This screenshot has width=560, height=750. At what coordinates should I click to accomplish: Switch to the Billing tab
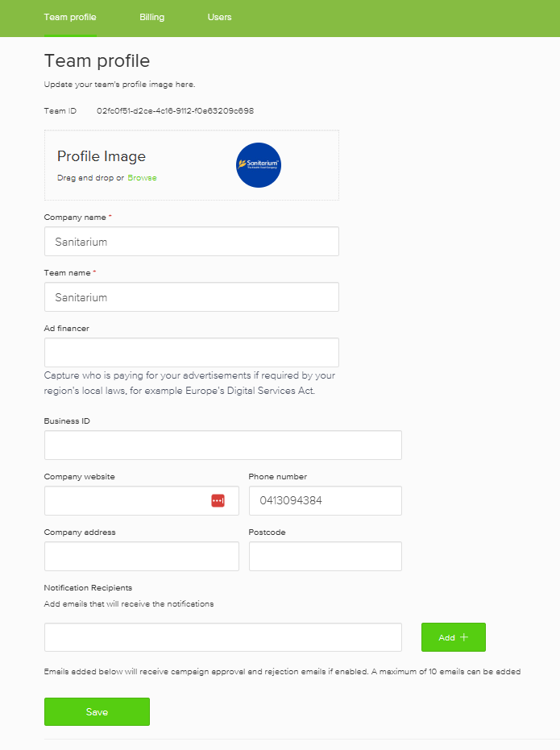click(151, 17)
